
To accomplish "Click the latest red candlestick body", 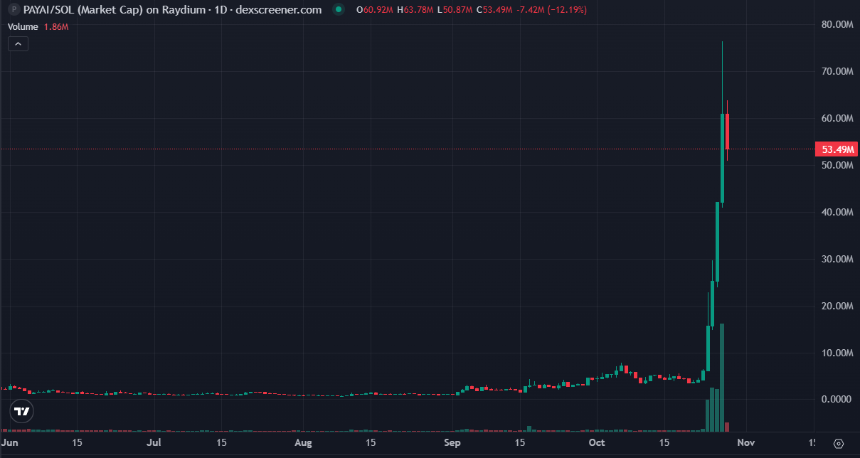I will click(x=727, y=131).
